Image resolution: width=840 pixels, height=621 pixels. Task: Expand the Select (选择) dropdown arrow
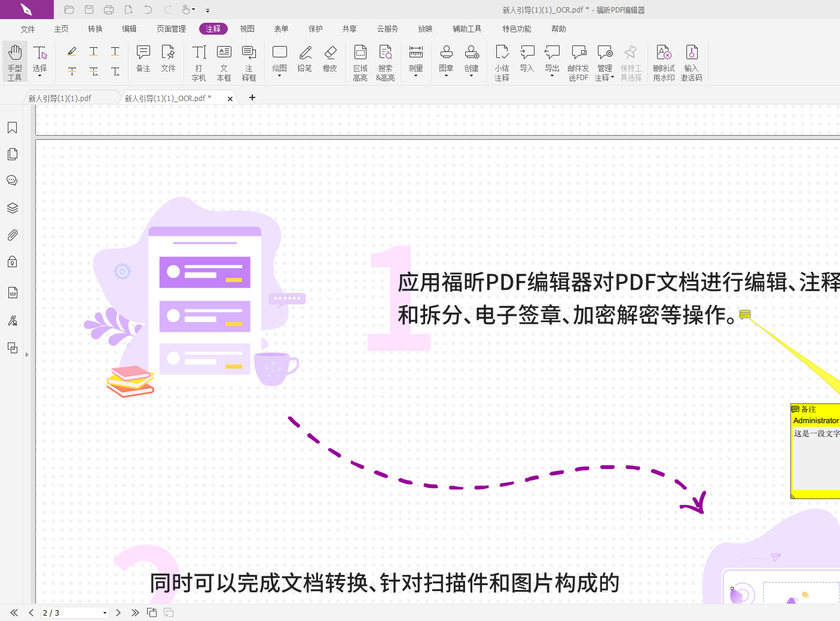(x=40, y=76)
